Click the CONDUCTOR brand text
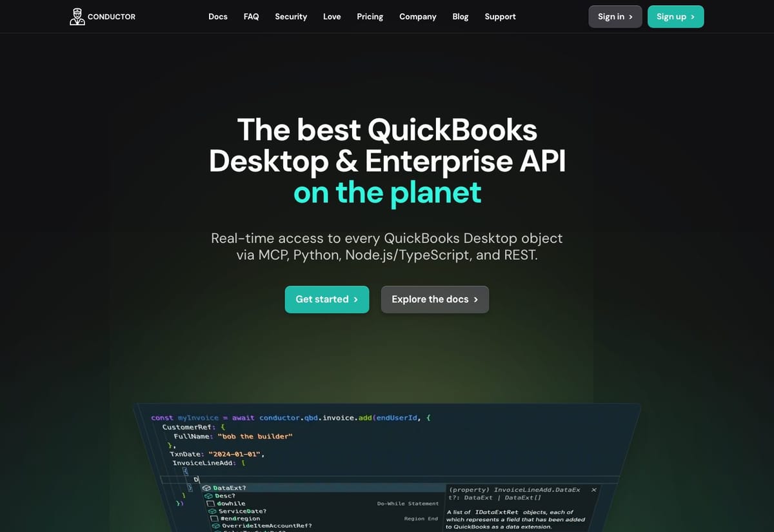 tap(112, 17)
